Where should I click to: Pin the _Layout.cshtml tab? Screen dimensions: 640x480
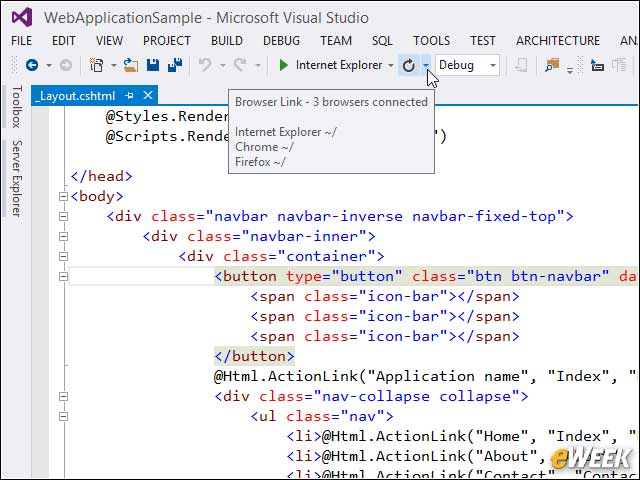point(130,96)
